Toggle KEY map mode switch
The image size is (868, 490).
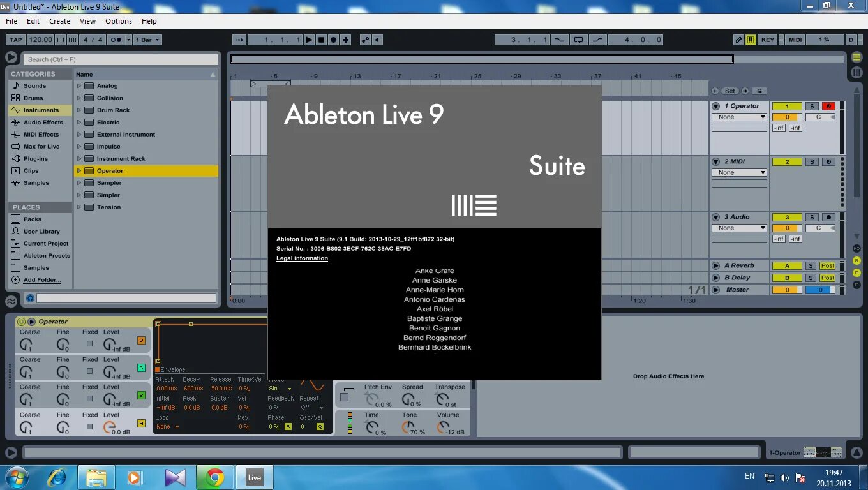pyautogui.click(x=768, y=40)
